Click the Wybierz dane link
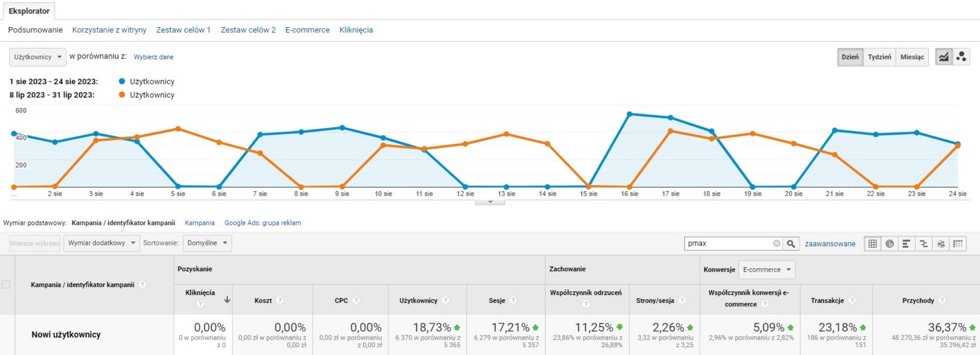The image size is (980, 355). point(153,57)
